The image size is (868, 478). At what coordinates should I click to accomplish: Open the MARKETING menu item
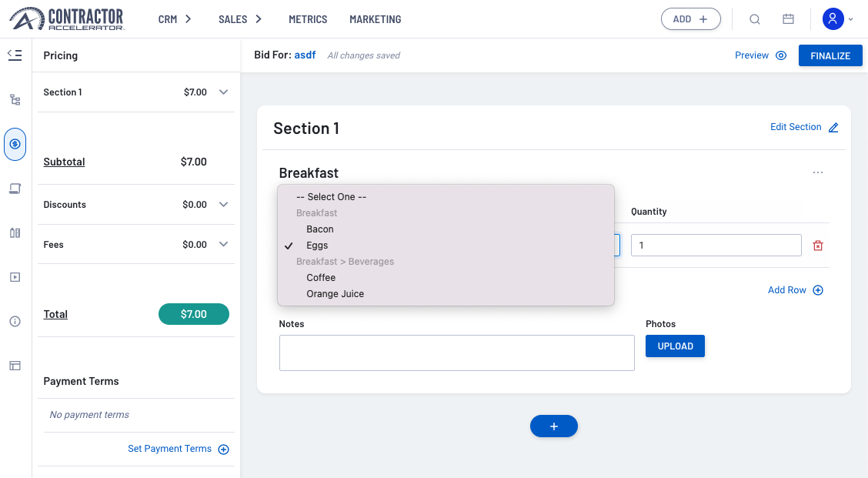(375, 19)
